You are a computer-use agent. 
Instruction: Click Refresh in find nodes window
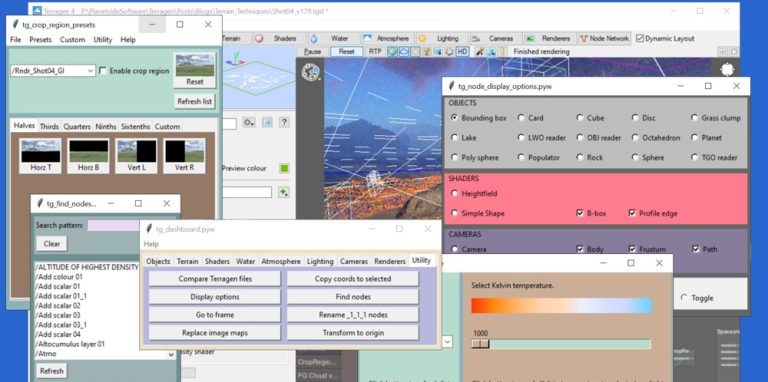click(x=51, y=371)
